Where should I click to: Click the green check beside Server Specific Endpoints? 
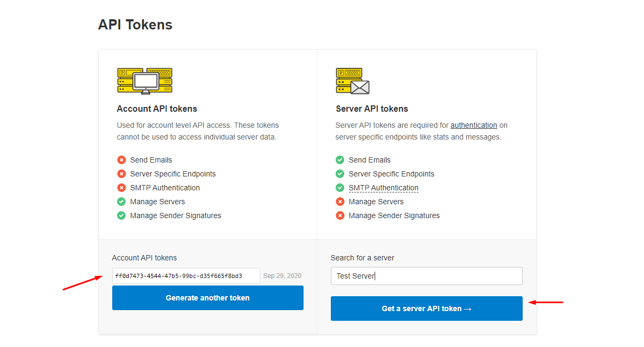(339, 174)
